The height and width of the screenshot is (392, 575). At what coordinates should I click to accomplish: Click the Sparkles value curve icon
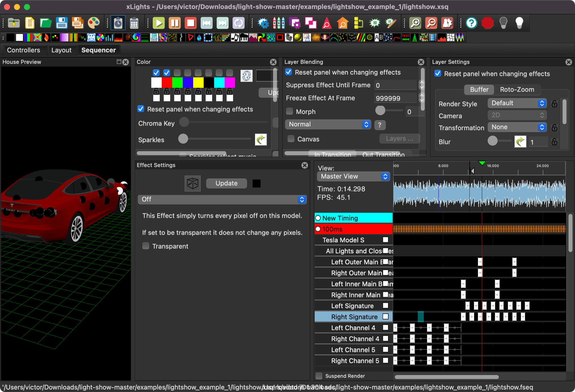[261, 139]
